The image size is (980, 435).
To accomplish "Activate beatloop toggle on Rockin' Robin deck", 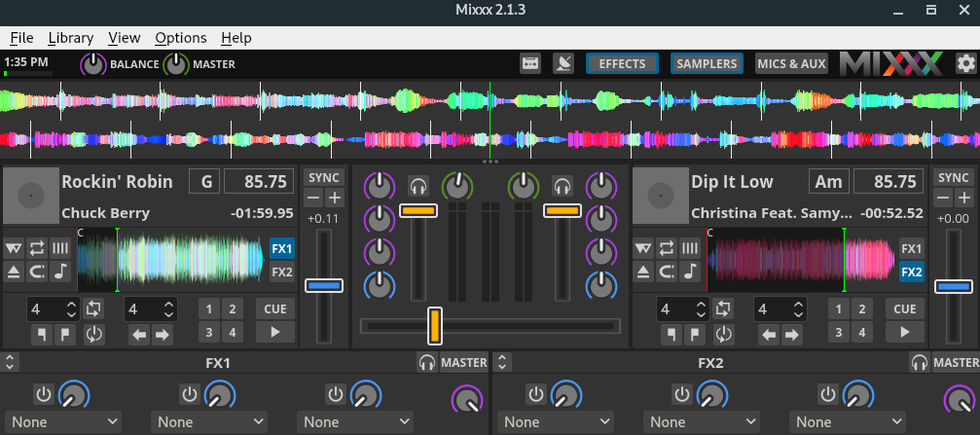I will click(x=93, y=308).
